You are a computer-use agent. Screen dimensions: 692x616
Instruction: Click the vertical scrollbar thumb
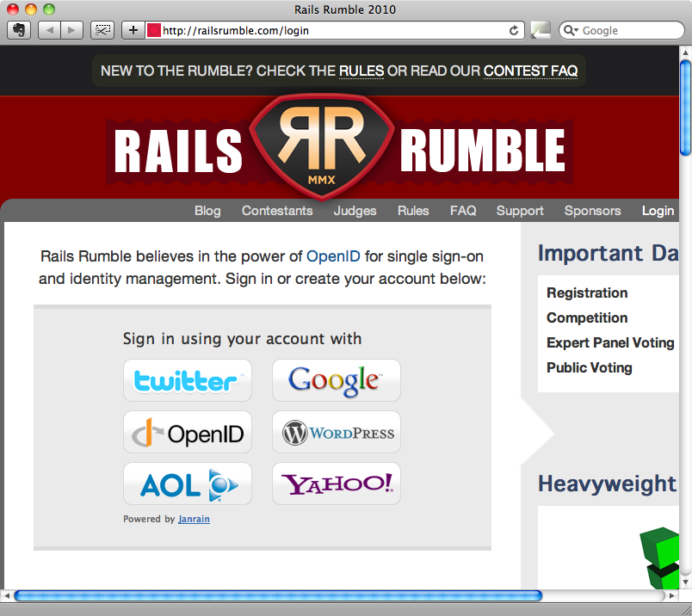685,108
